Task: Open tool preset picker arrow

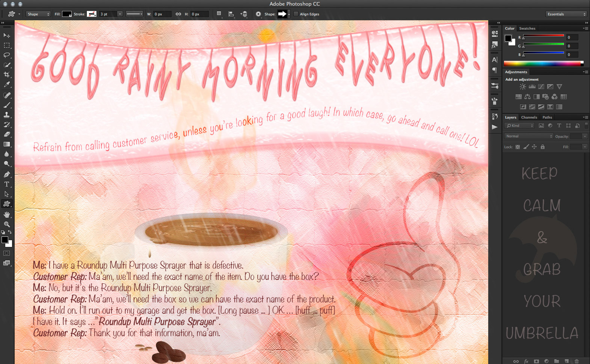Action: (x=19, y=14)
